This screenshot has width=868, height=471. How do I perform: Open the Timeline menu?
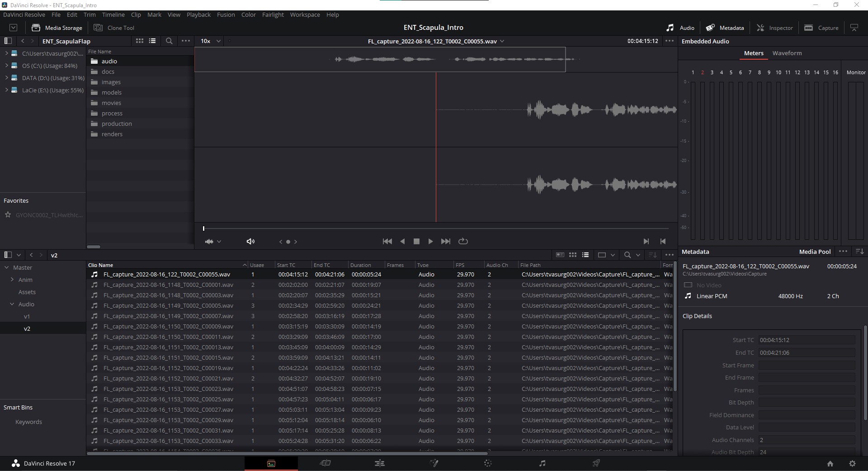coord(113,14)
